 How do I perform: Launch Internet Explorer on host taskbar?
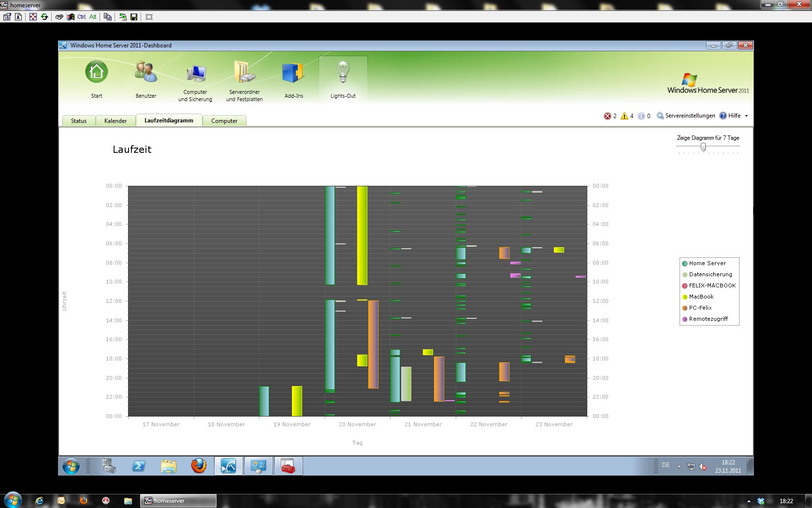(x=39, y=501)
